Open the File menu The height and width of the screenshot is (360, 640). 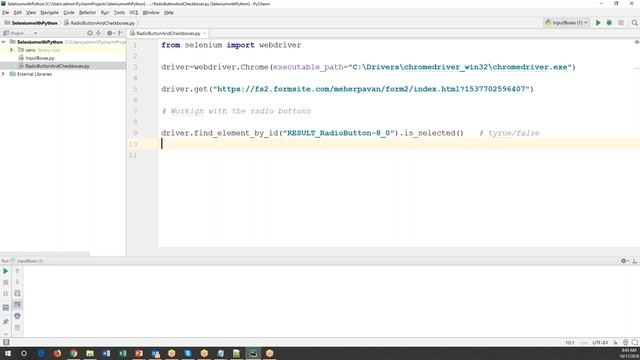tap(5, 13)
